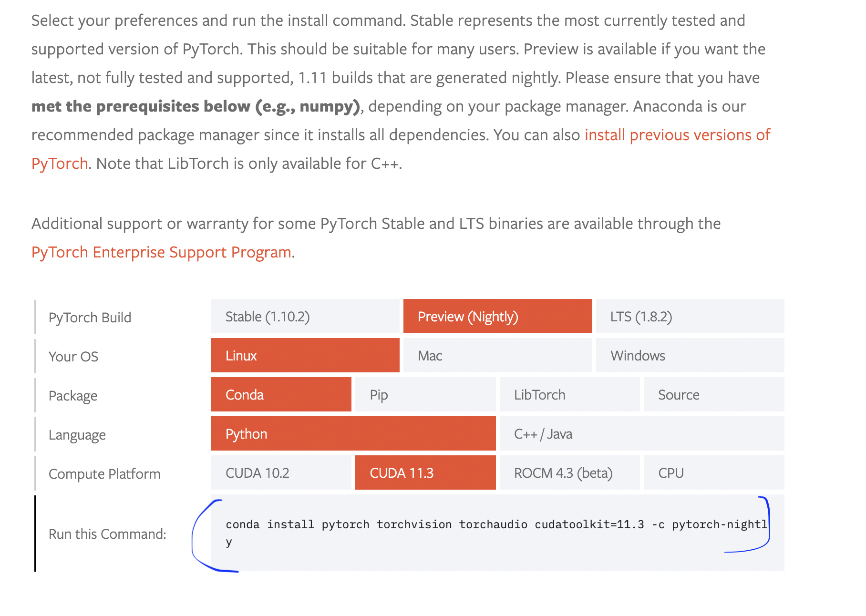Select Conda package option
Screen dimensions: 866x616
[281, 395]
